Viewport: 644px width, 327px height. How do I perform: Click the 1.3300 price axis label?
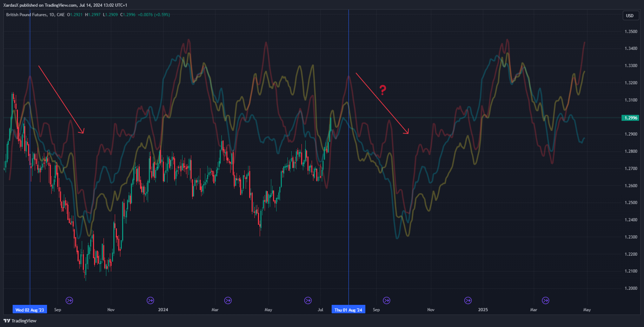pos(631,66)
